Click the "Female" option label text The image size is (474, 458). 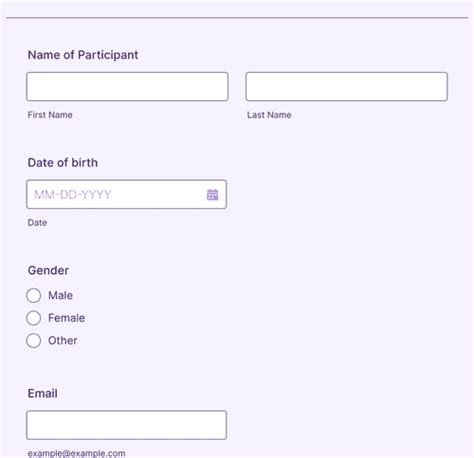point(66,318)
